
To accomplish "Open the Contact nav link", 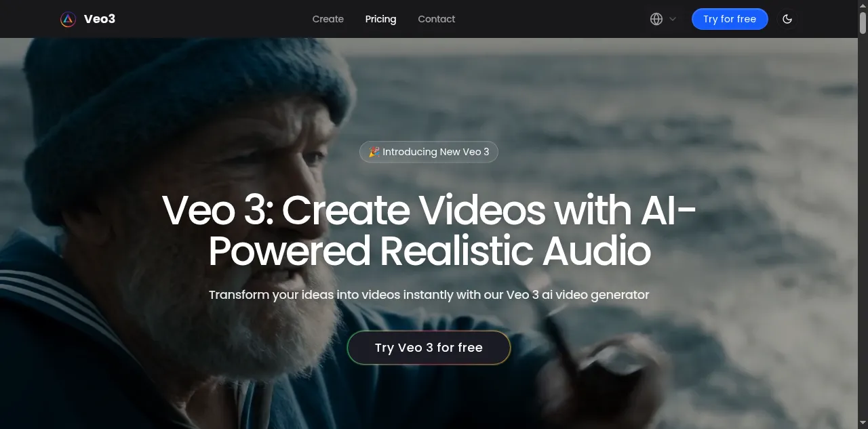I will pos(437,19).
